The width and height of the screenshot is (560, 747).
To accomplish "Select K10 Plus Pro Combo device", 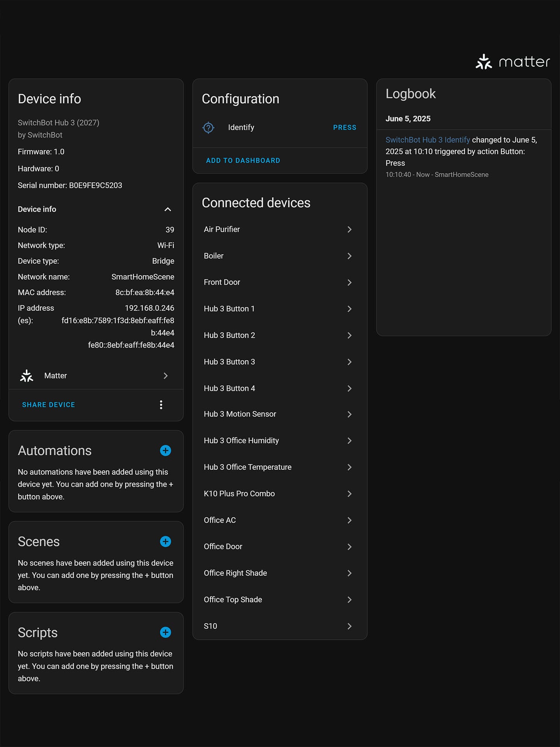I will (280, 494).
